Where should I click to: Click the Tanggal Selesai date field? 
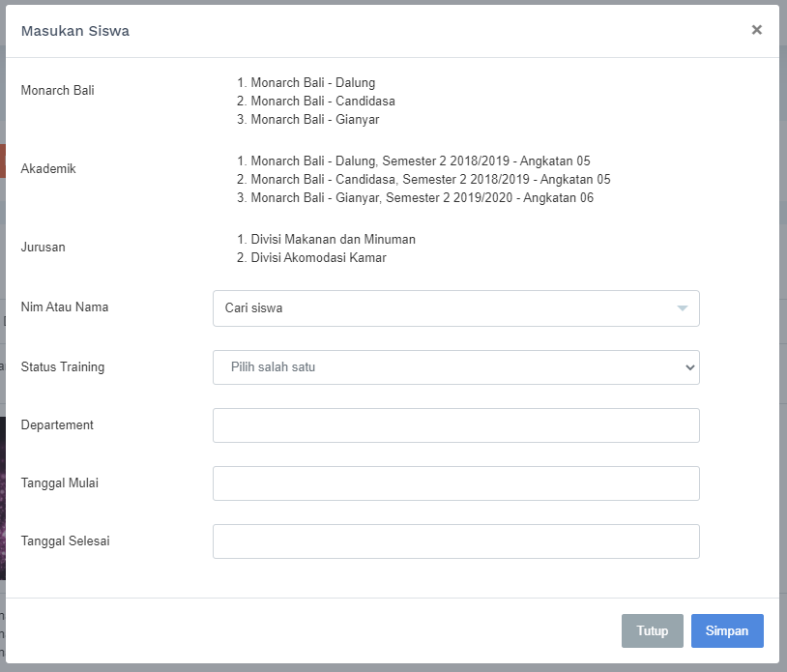pyautogui.click(x=455, y=541)
